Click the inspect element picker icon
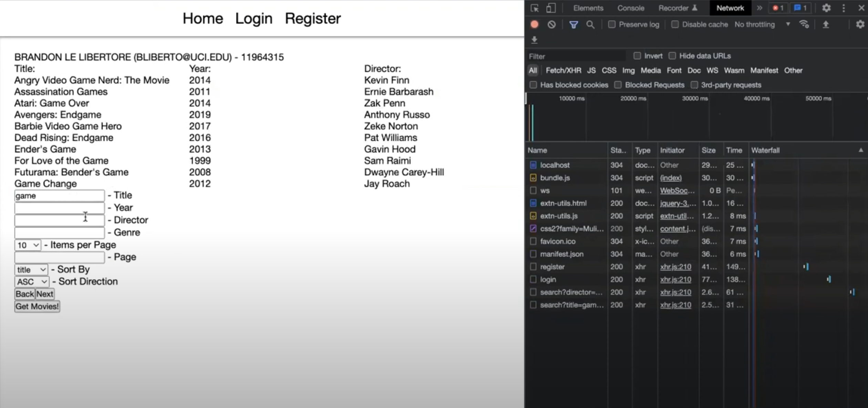The image size is (868, 408). pyautogui.click(x=534, y=8)
